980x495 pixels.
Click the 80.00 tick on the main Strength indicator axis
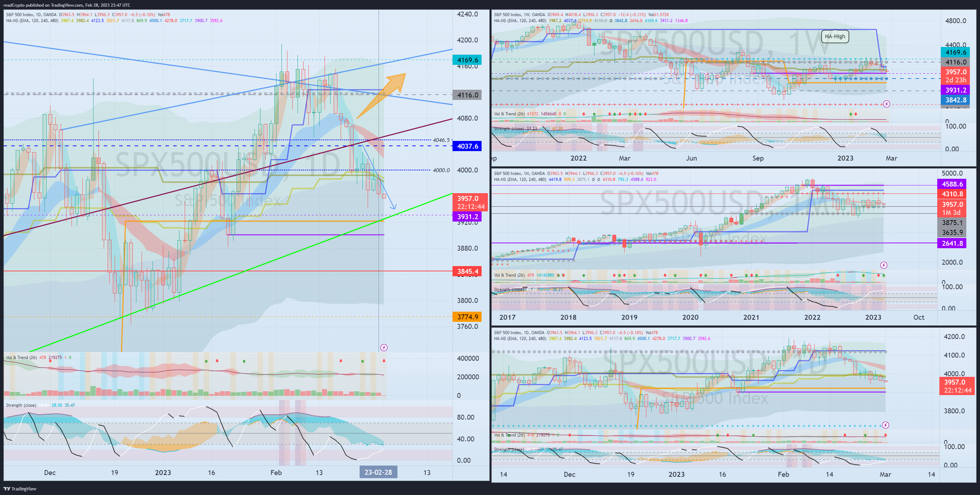[x=465, y=417]
